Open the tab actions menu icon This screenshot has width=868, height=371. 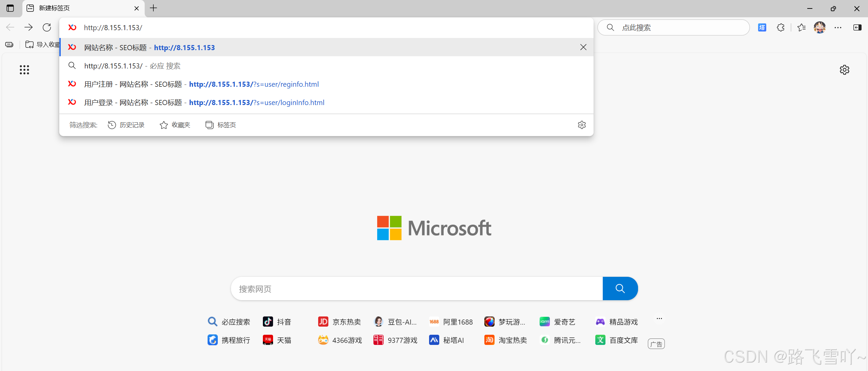coord(10,8)
